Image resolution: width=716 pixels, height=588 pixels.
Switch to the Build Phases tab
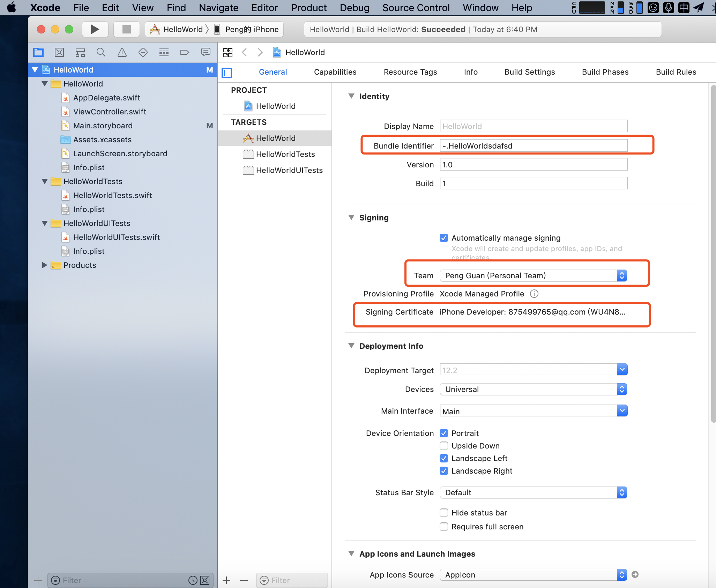605,72
